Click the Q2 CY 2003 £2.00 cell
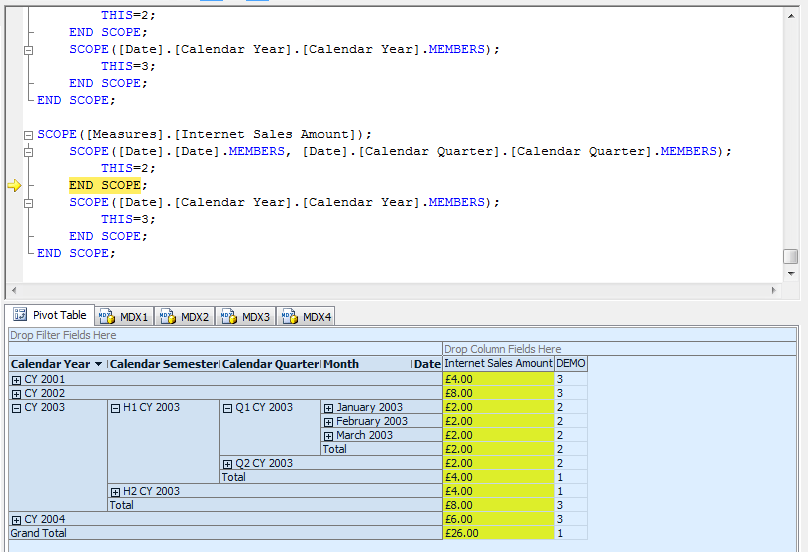This screenshot has width=808, height=552. (498, 463)
